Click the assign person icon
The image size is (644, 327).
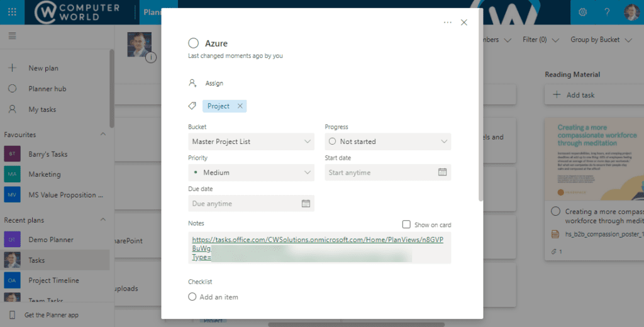coord(192,83)
